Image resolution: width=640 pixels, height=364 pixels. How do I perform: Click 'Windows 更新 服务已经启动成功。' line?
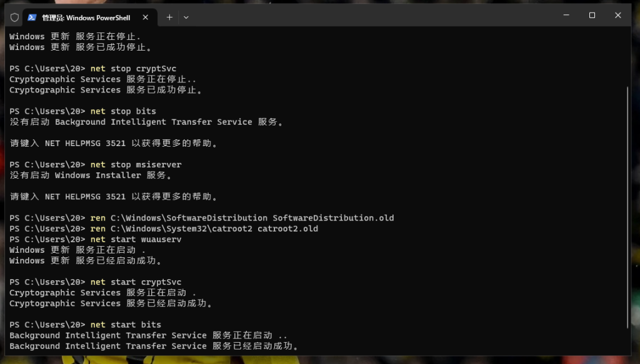point(86,261)
